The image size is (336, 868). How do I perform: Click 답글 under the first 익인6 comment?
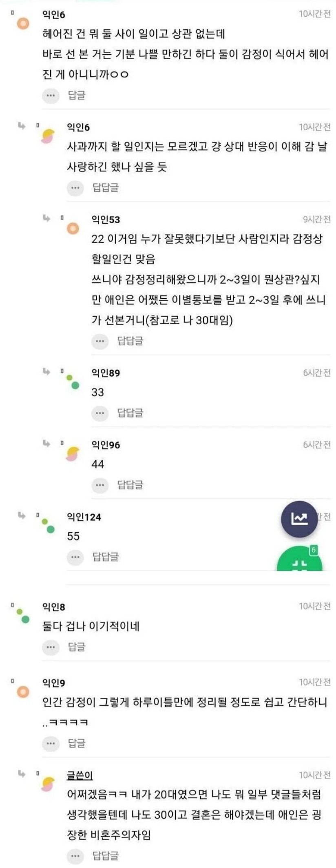[76, 95]
